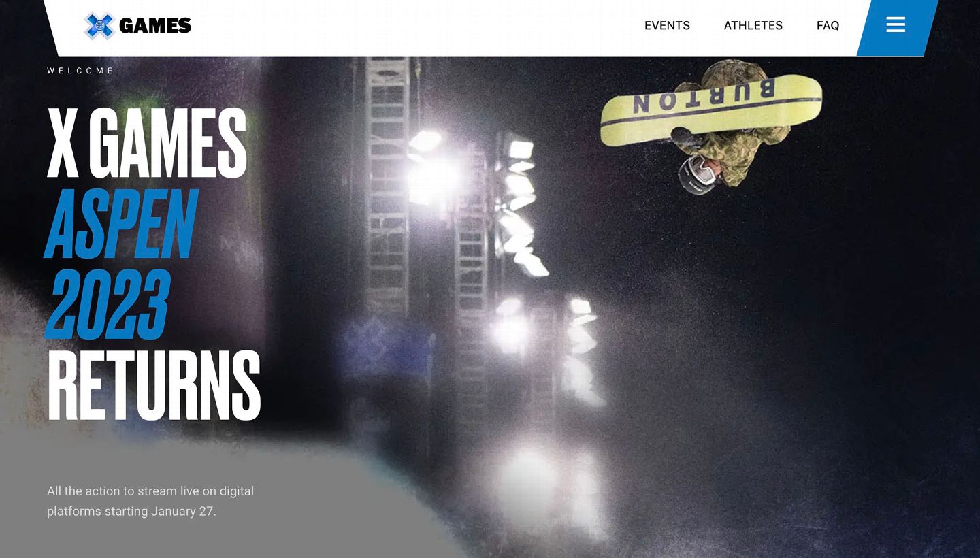Select the WELCOME label text

tap(80, 71)
